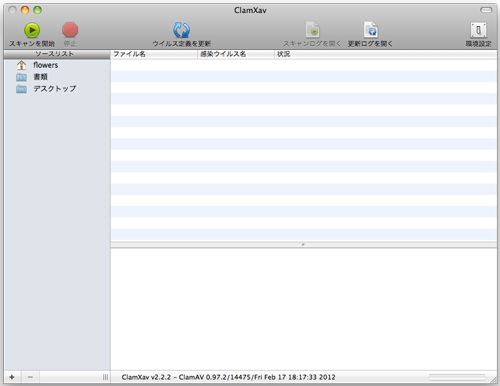Minimize the ClamXav window with yellow button
Image resolution: width=500 pixels, height=386 pixels.
click(25, 10)
